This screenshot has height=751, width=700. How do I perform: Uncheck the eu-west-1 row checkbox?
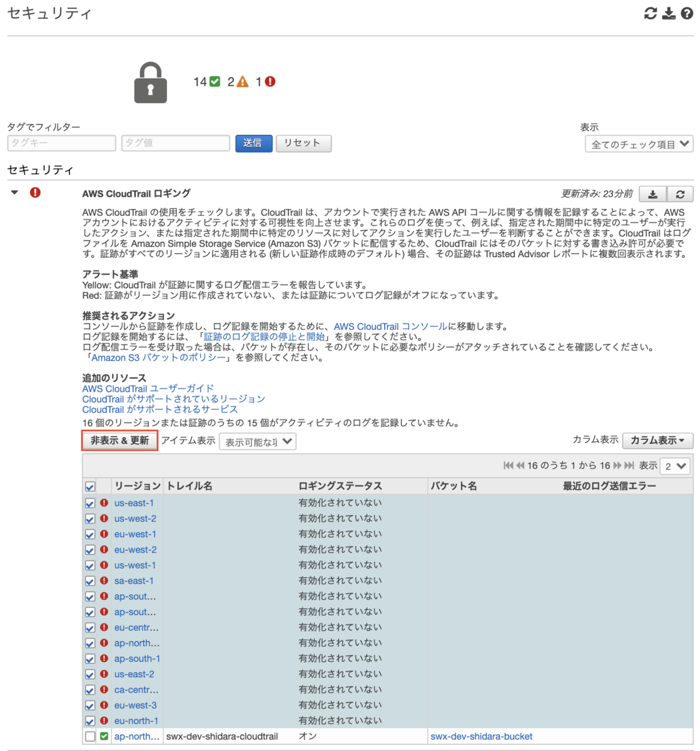click(x=90, y=534)
